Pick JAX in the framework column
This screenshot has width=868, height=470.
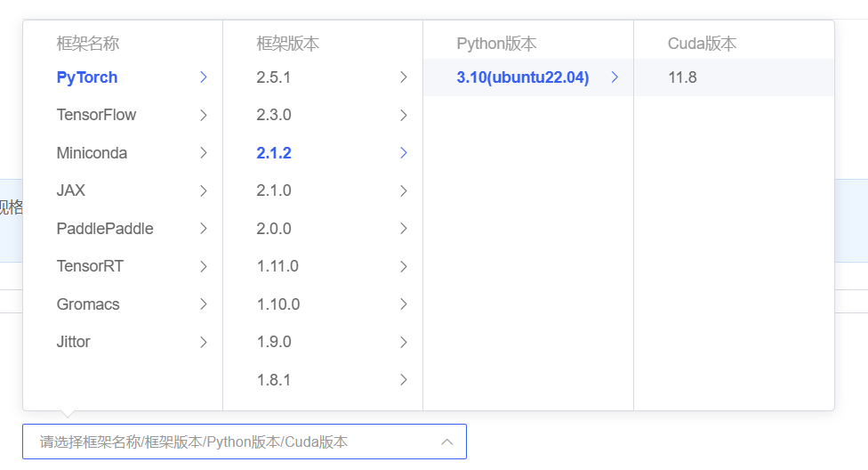(71, 190)
